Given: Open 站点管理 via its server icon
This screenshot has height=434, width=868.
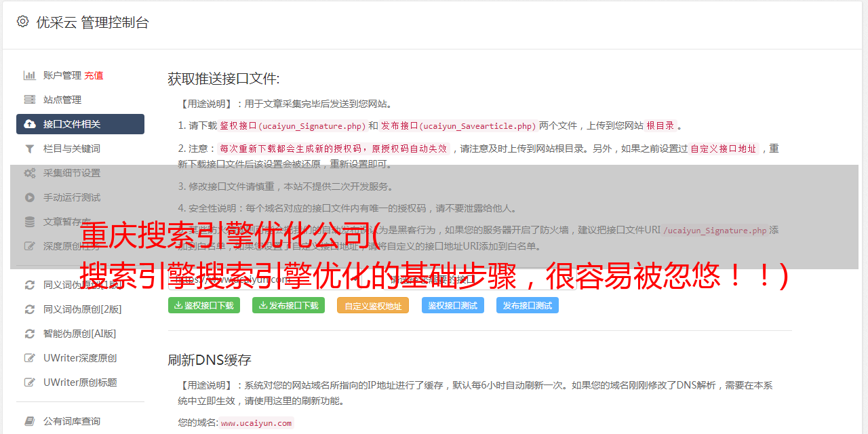Looking at the screenshot, I should pyautogui.click(x=30, y=100).
